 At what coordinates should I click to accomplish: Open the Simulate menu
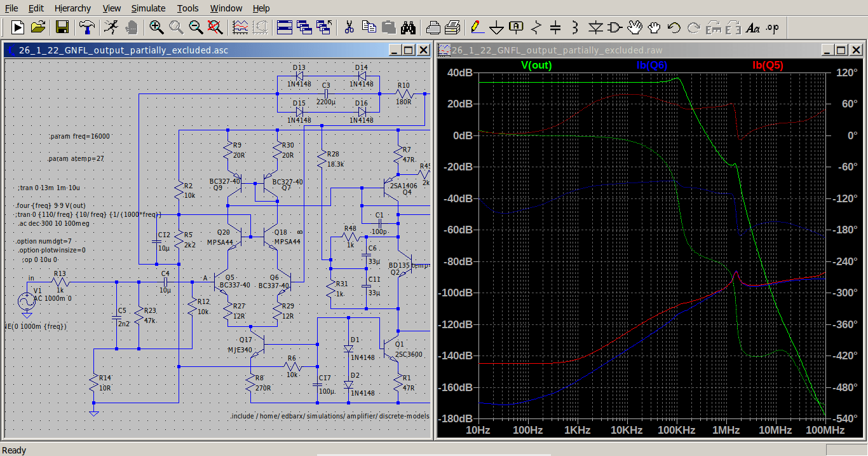[x=149, y=8]
